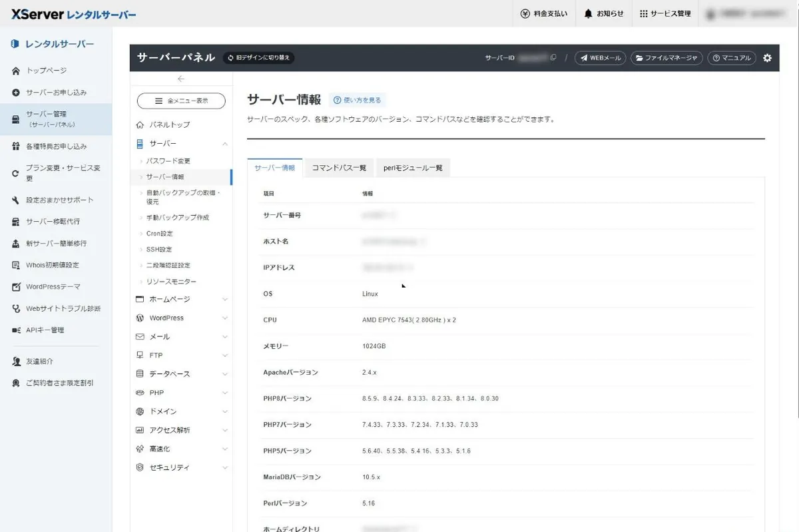Open 新サーバー簡単移行 sidebar item
Viewport: 799px width, 532px height.
click(50, 244)
